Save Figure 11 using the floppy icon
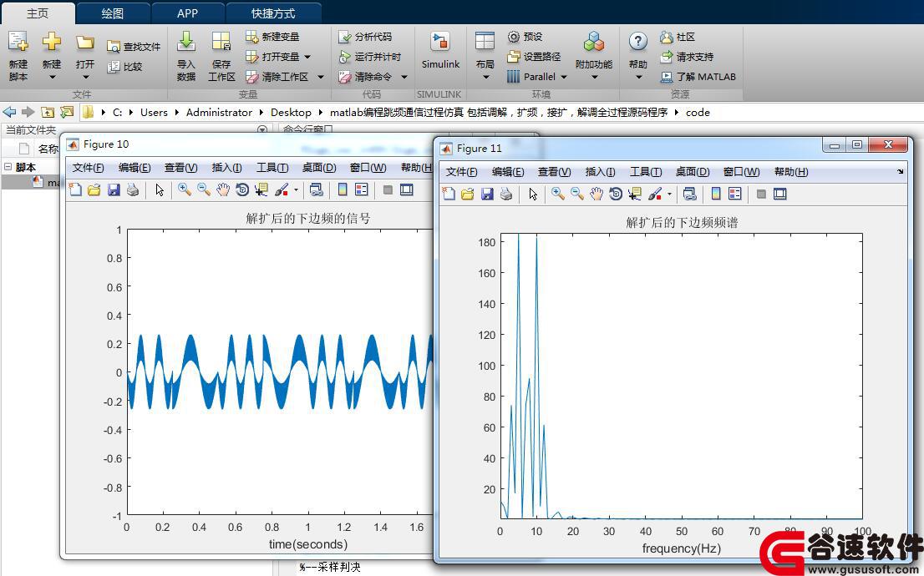The width and height of the screenshot is (924, 576). pos(487,194)
